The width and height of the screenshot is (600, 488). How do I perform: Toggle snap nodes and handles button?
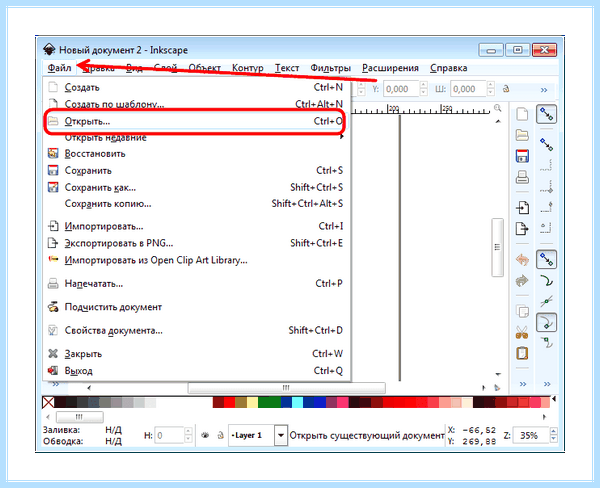546,260
